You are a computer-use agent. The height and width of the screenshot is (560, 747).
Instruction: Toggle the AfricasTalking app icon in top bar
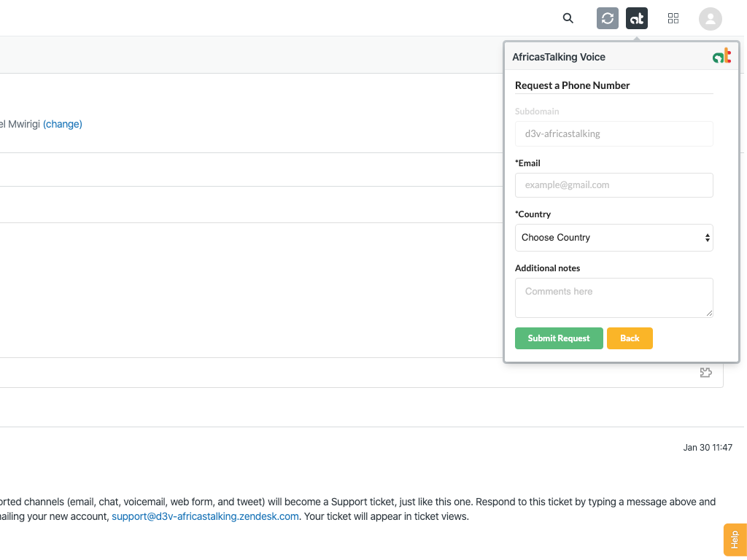pos(637,18)
